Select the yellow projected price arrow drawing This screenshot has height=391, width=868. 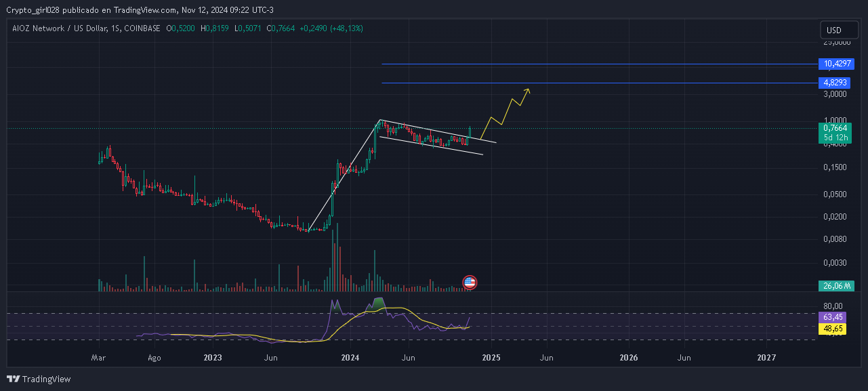click(505, 113)
